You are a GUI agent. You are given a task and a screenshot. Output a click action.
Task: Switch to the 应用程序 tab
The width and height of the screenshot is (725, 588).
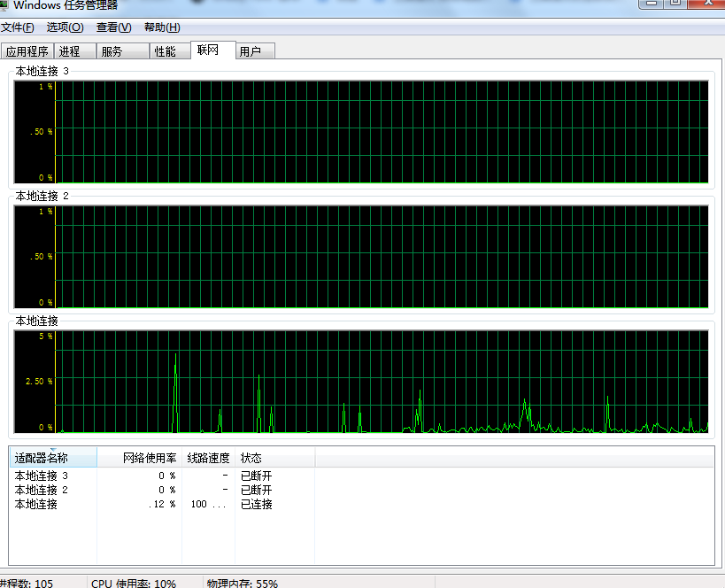27,51
